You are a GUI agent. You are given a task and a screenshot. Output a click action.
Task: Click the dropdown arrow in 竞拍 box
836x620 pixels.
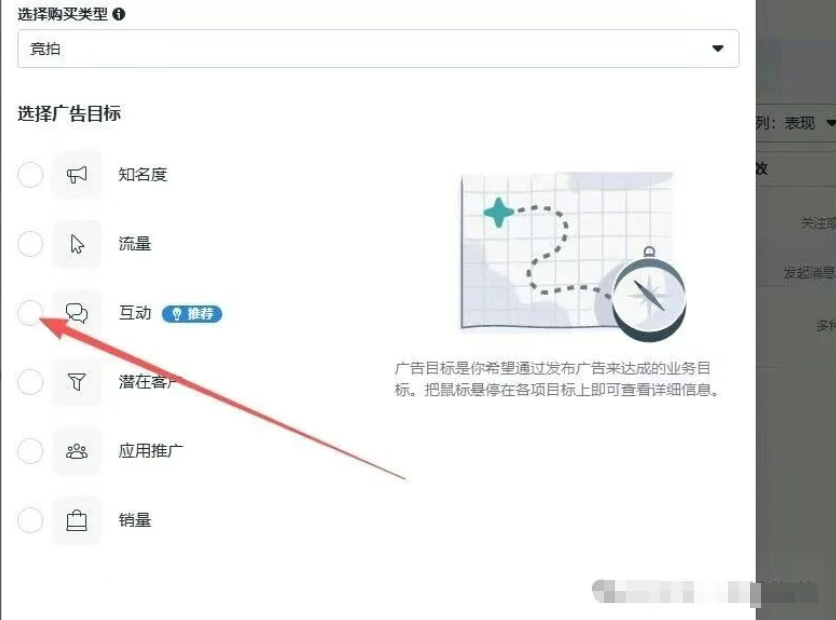pyautogui.click(x=718, y=49)
